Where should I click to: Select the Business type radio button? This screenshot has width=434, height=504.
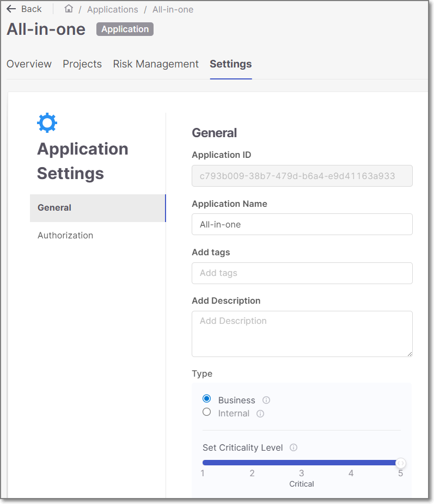pos(207,399)
